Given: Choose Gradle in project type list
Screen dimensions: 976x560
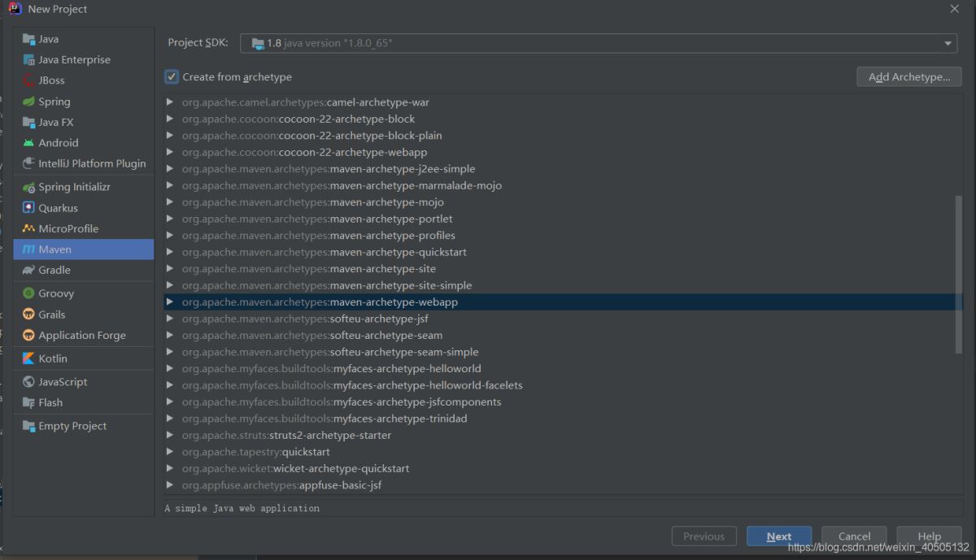Looking at the screenshot, I should point(84,270).
